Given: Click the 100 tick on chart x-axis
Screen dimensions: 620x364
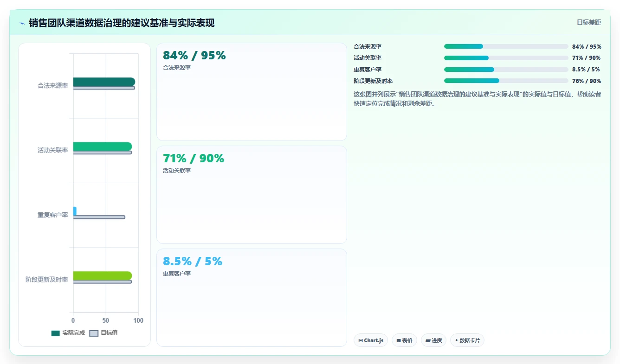Looking at the screenshot, I should 138,320.
